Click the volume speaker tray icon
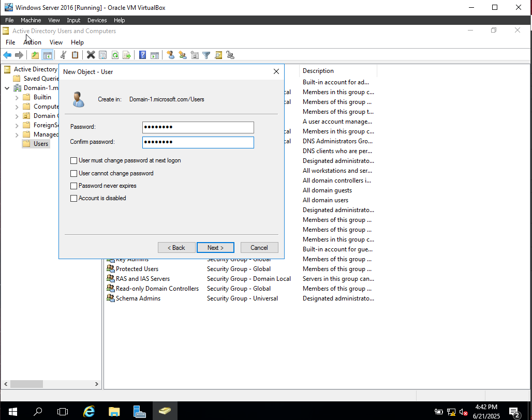 point(463,412)
